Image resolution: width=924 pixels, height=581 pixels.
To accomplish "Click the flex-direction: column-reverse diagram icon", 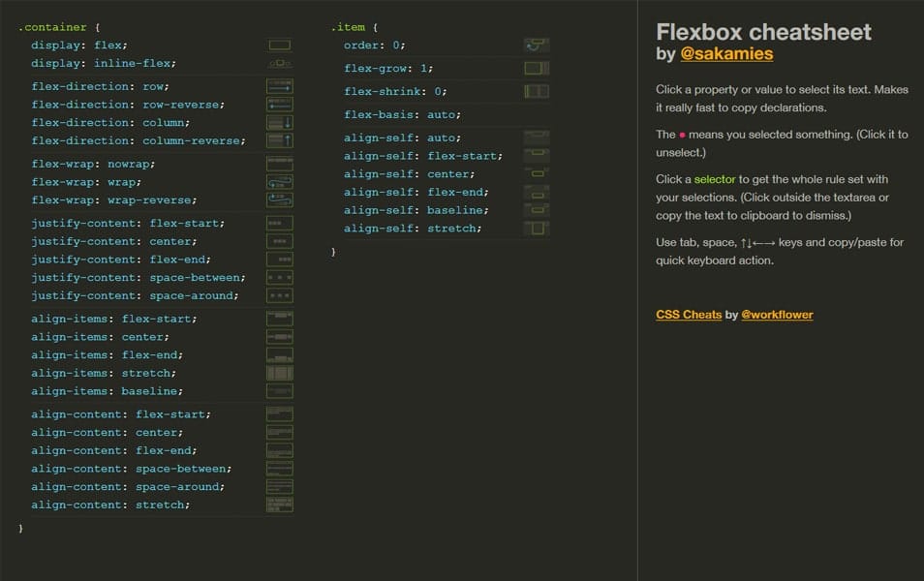I will [279, 140].
